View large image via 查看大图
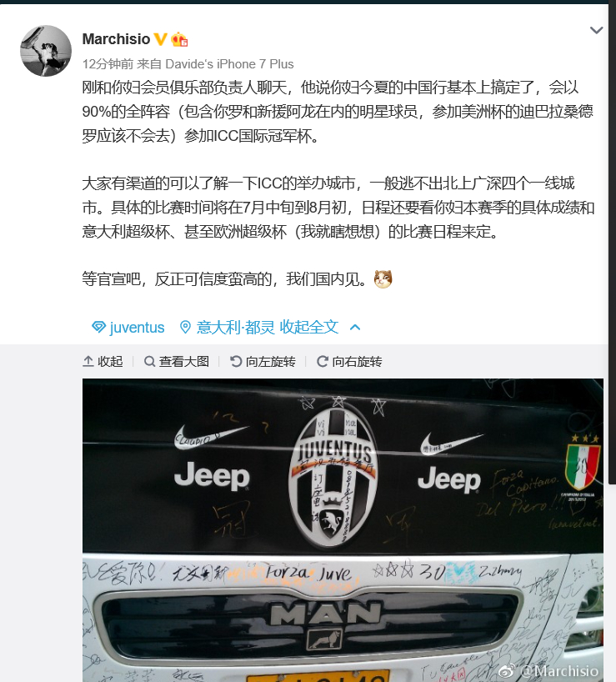Image resolution: width=616 pixels, height=682 pixels. (x=177, y=362)
